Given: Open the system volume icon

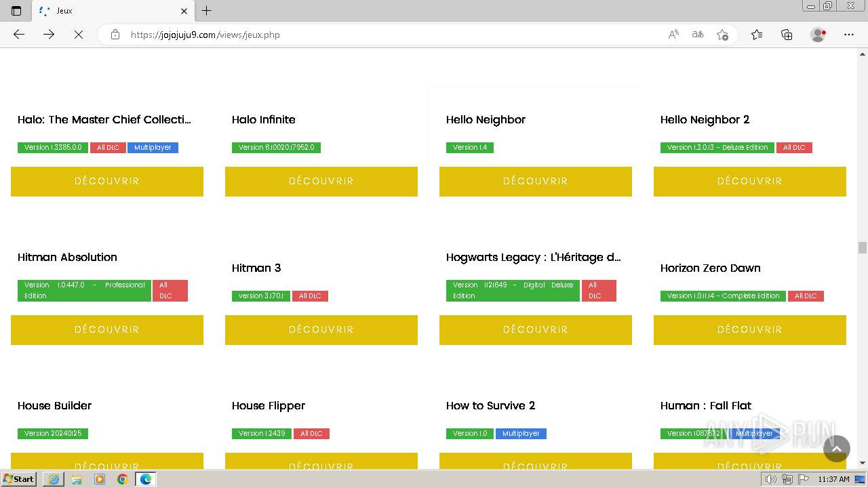Looking at the screenshot, I should pyautogui.click(x=770, y=479).
